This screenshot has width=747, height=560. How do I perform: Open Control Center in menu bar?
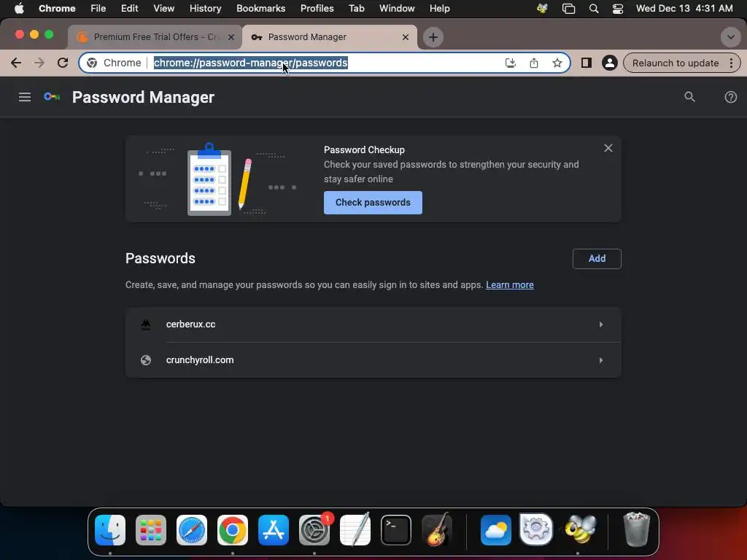coord(617,8)
